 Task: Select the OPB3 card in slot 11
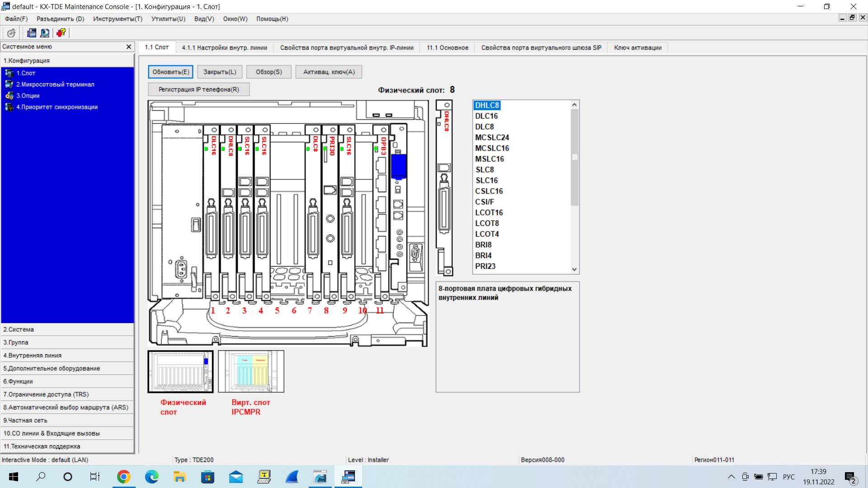click(x=381, y=212)
